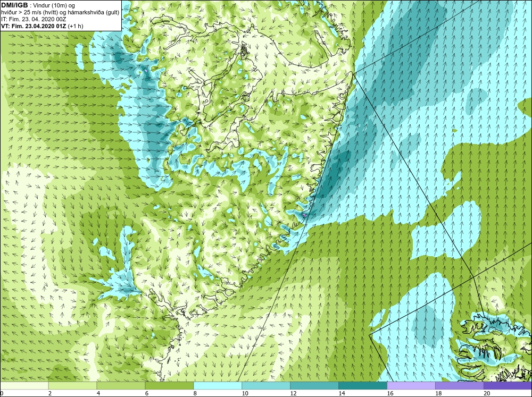
Task: Click the legend value label 18
Action: [438, 393]
